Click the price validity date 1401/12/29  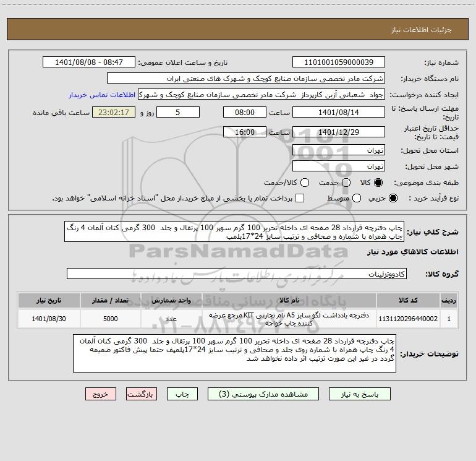339,132
